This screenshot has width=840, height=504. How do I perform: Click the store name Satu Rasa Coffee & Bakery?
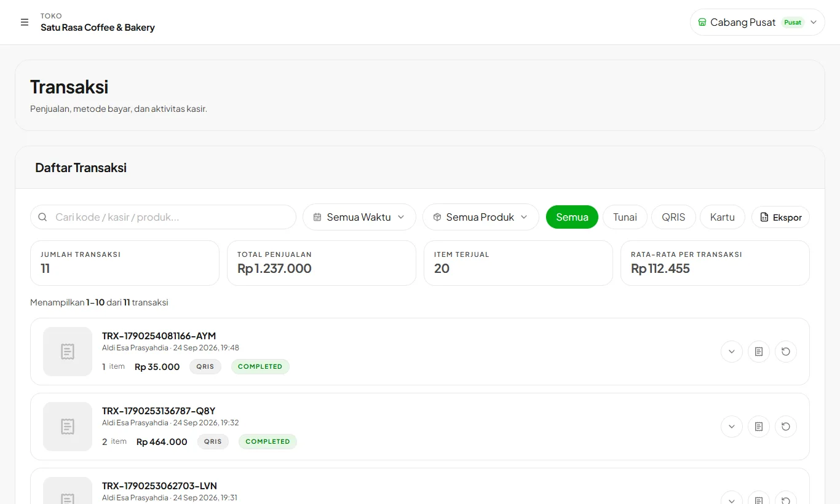(x=98, y=28)
